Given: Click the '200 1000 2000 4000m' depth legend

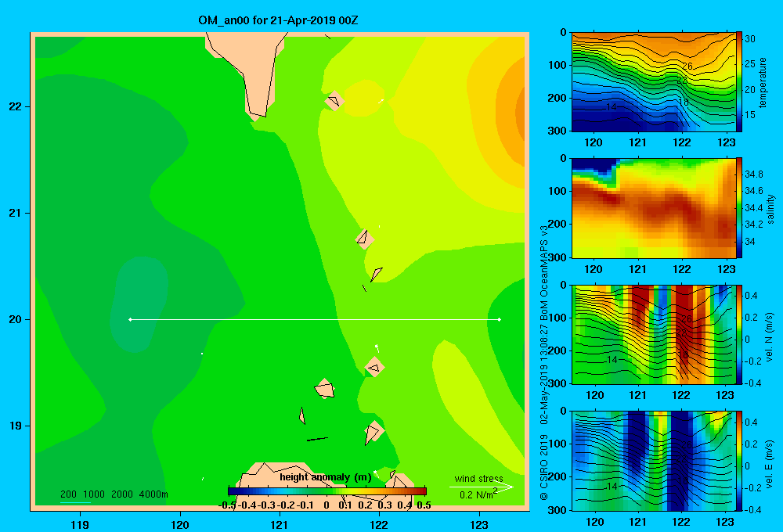Looking at the screenshot, I should (x=114, y=494).
